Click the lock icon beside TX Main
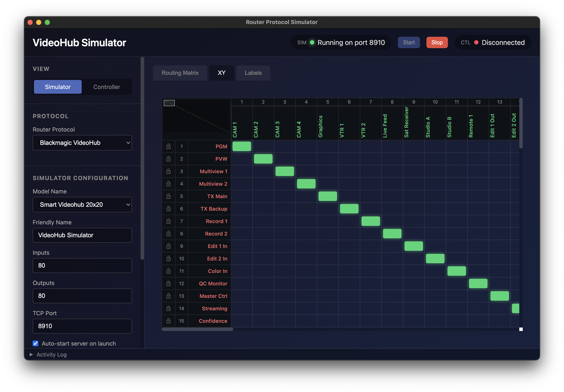The width and height of the screenshot is (564, 392). point(169,196)
